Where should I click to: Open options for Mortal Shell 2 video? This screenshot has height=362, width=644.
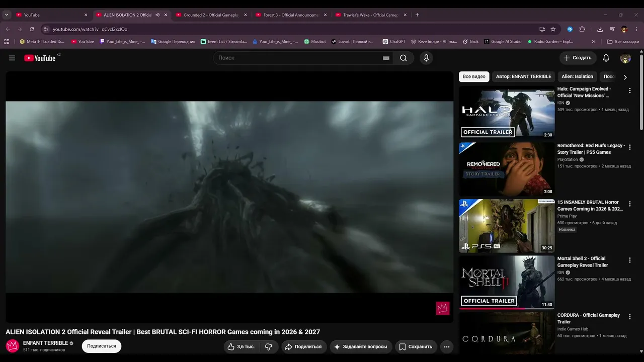point(629,260)
